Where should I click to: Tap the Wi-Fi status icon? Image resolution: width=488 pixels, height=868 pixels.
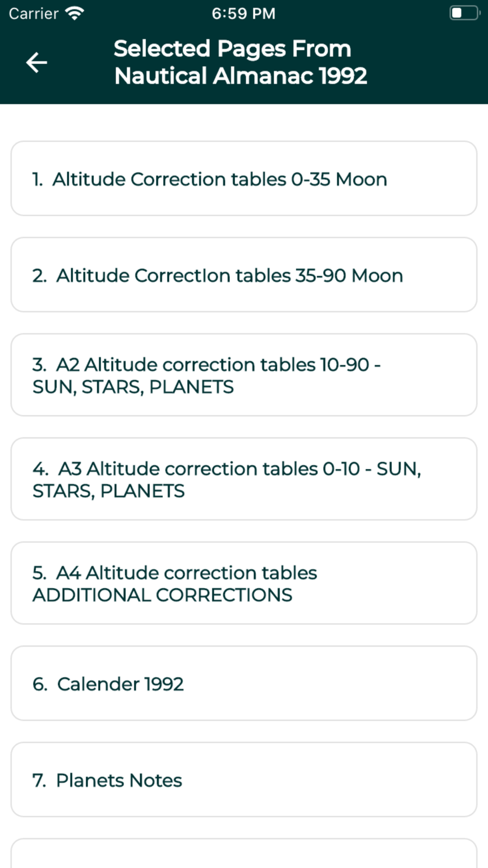point(75,13)
